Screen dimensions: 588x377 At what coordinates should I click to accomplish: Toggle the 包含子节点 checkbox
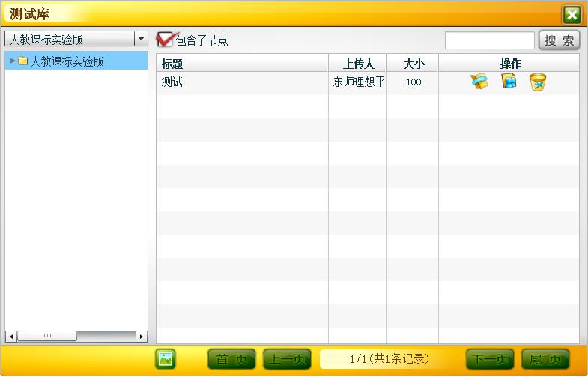pyautogui.click(x=164, y=40)
